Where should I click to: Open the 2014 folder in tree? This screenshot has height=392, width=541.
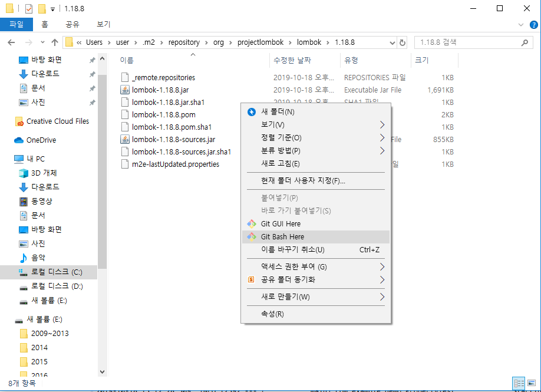pyautogui.click(x=39, y=348)
